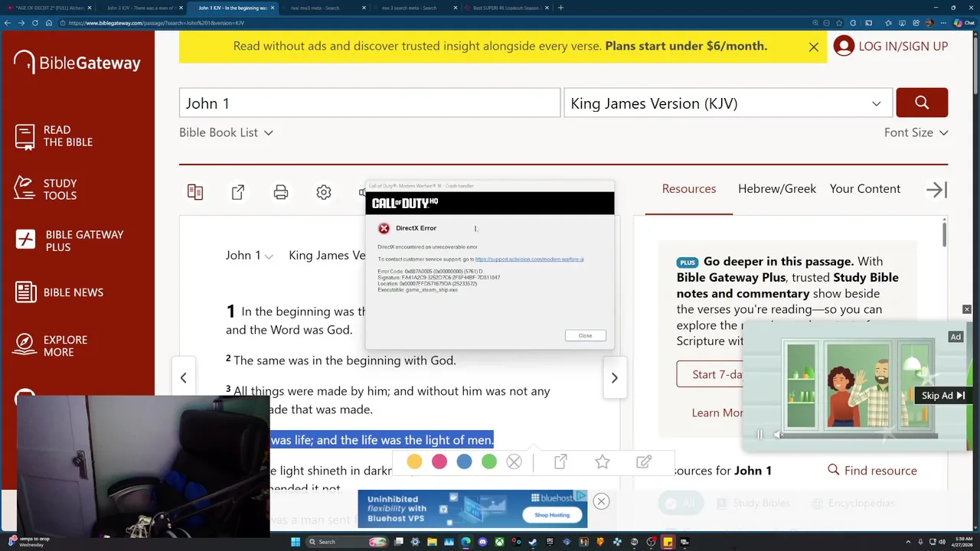
Task: Switch to the Hebrew/Greek tab
Action: point(777,189)
